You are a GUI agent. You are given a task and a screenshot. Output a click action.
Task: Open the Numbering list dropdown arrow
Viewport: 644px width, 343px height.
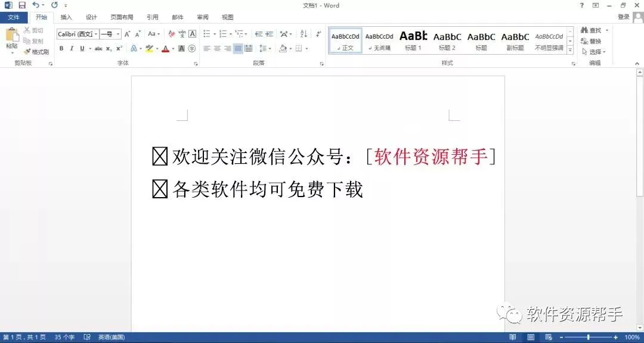(231, 34)
